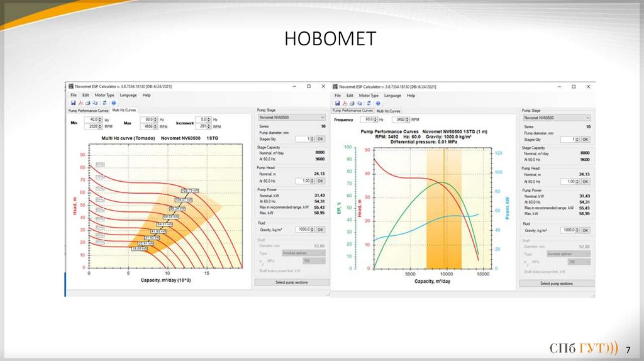Screen dimensions: 644x361
Task: Switch to Multi Hz Curves tab, right window
Action: 388,111
